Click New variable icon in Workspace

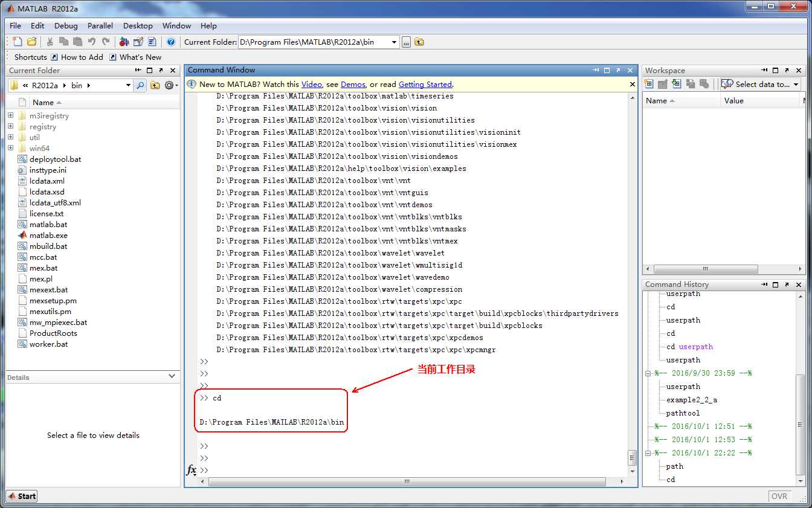click(649, 84)
